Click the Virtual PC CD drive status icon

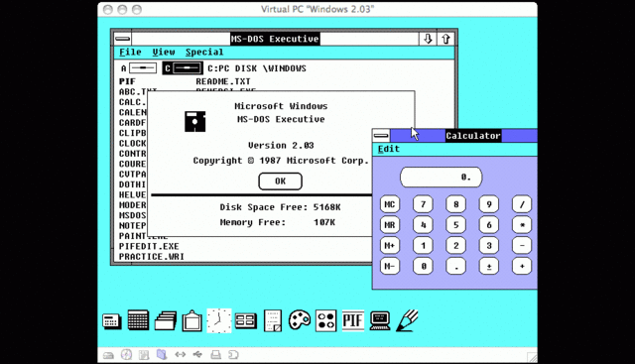pyautogui.click(x=126, y=355)
